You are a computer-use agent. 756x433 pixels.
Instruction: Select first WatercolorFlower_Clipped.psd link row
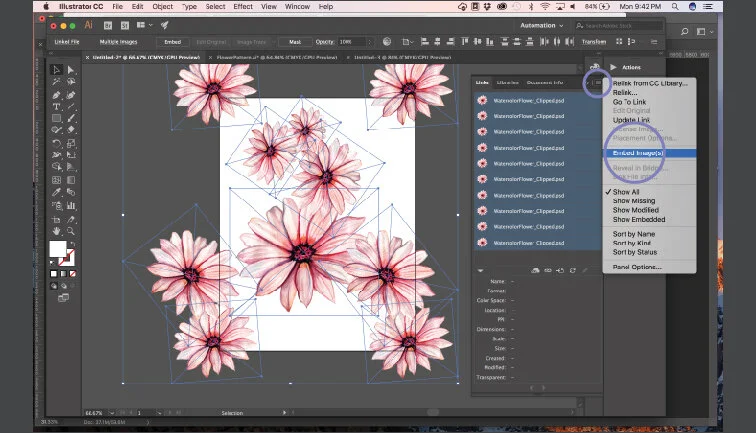pyautogui.click(x=530, y=100)
